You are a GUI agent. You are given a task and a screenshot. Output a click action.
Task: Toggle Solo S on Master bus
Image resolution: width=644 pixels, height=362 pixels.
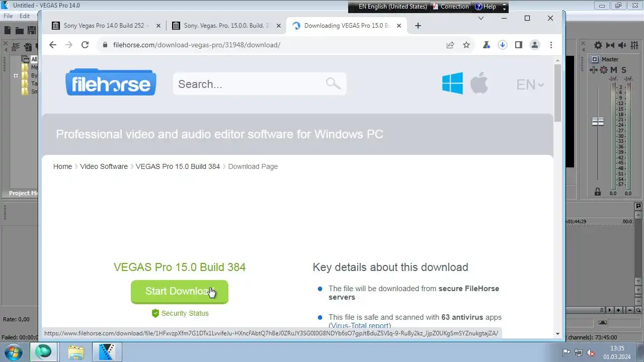(624, 70)
